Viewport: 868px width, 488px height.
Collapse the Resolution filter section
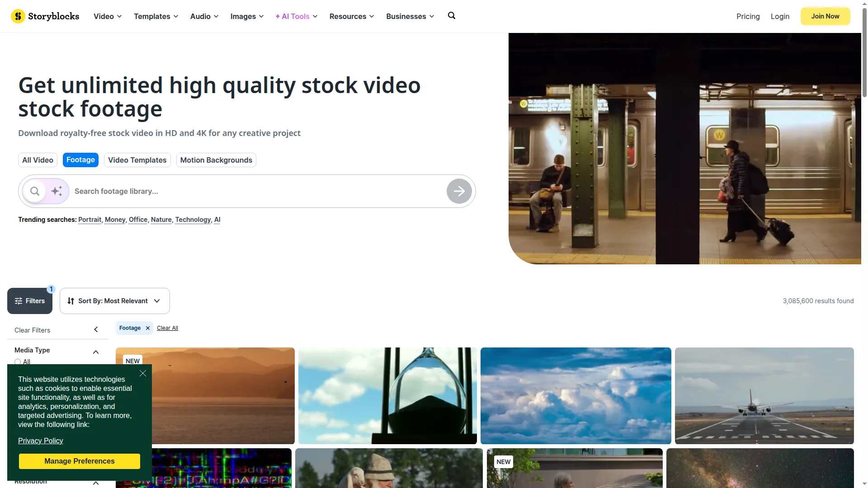point(96,483)
